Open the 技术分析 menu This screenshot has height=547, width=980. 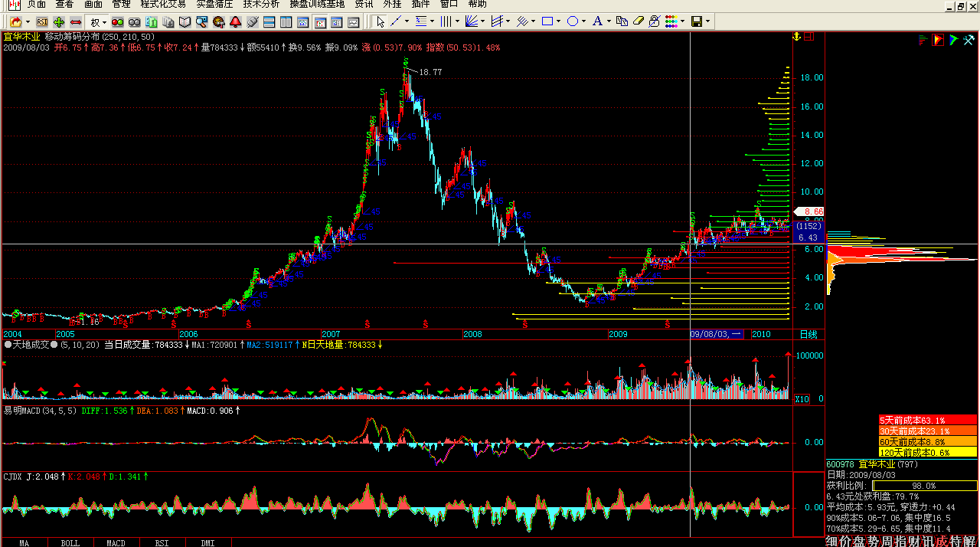(x=262, y=5)
